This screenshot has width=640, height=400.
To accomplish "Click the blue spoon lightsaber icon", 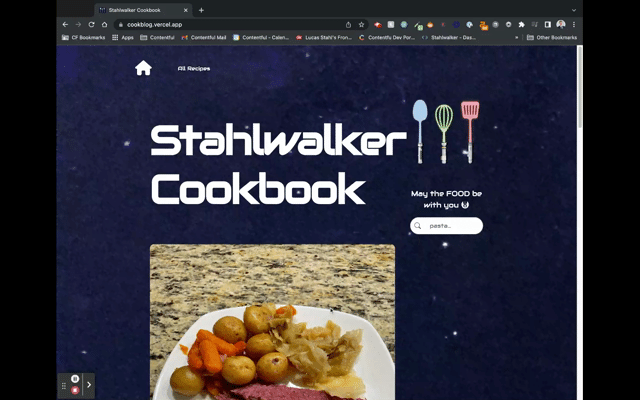I will coord(420,131).
